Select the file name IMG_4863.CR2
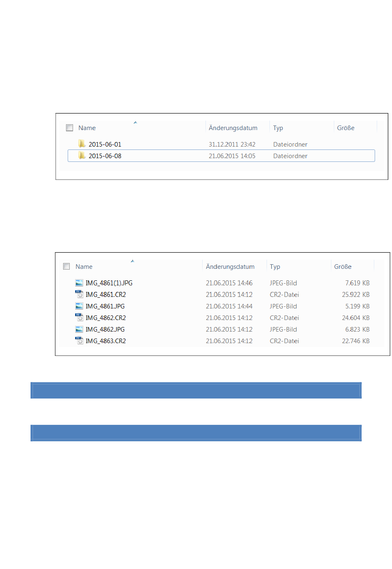392x569 pixels. pos(106,341)
